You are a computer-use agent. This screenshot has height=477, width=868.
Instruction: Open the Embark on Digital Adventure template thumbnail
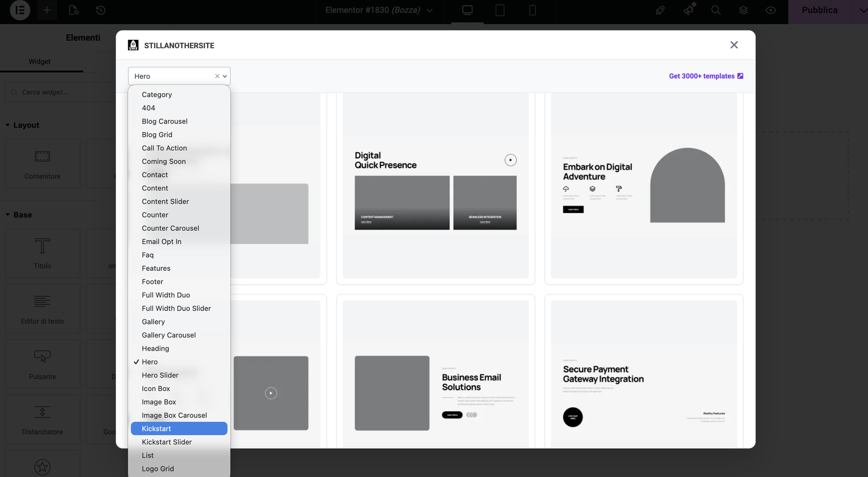coord(643,185)
